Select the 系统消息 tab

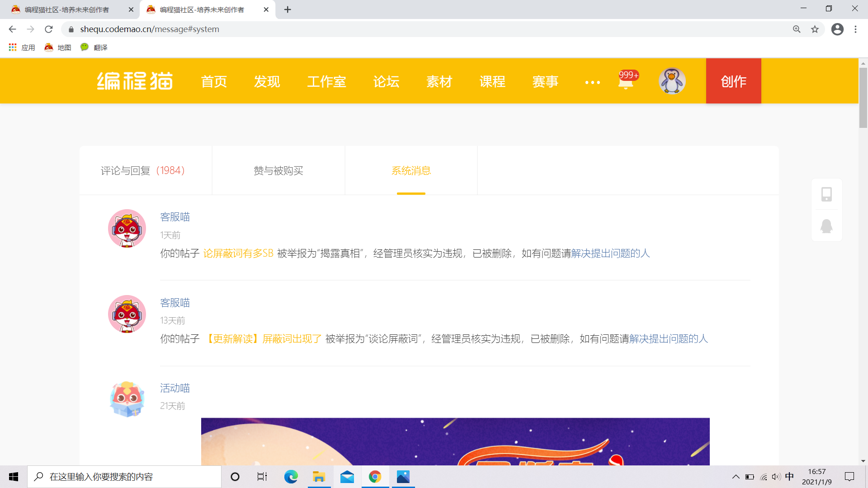tap(411, 170)
